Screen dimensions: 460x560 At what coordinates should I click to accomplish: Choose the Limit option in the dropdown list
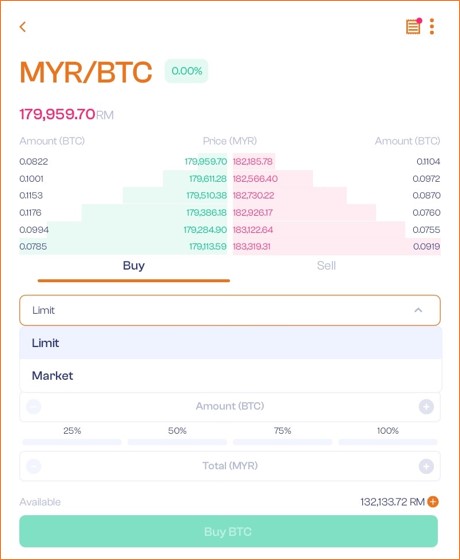pos(231,343)
